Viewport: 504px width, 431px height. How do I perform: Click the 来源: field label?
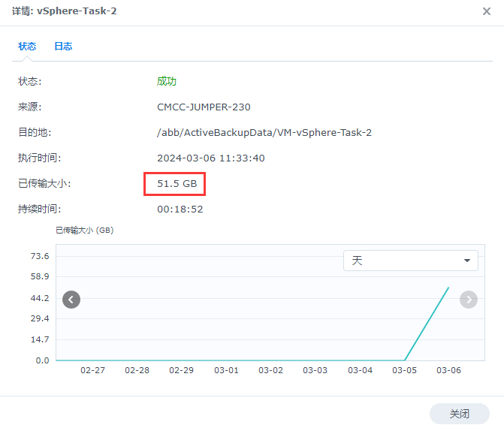pyautogui.click(x=29, y=107)
